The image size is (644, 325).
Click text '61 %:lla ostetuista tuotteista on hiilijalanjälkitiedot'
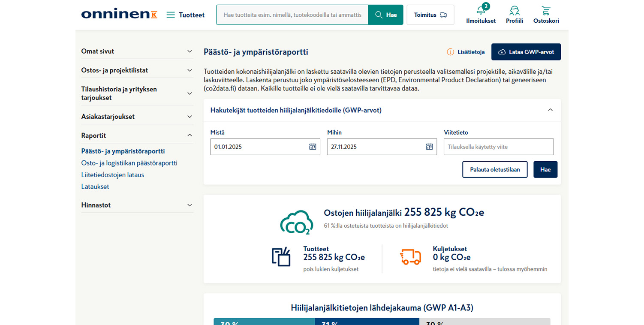point(386,226)
